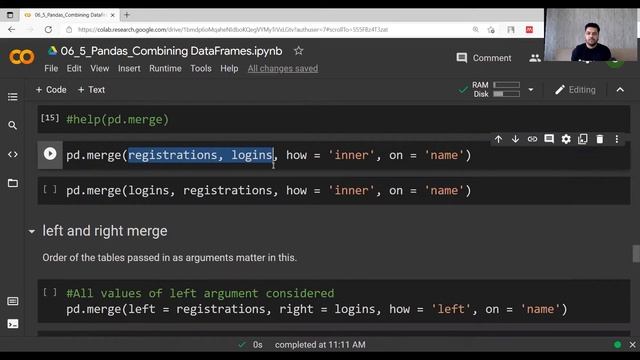Screen dimensions: 640x360
Task: Open the terminal icon in sidebar
Action: click(13, 324)
